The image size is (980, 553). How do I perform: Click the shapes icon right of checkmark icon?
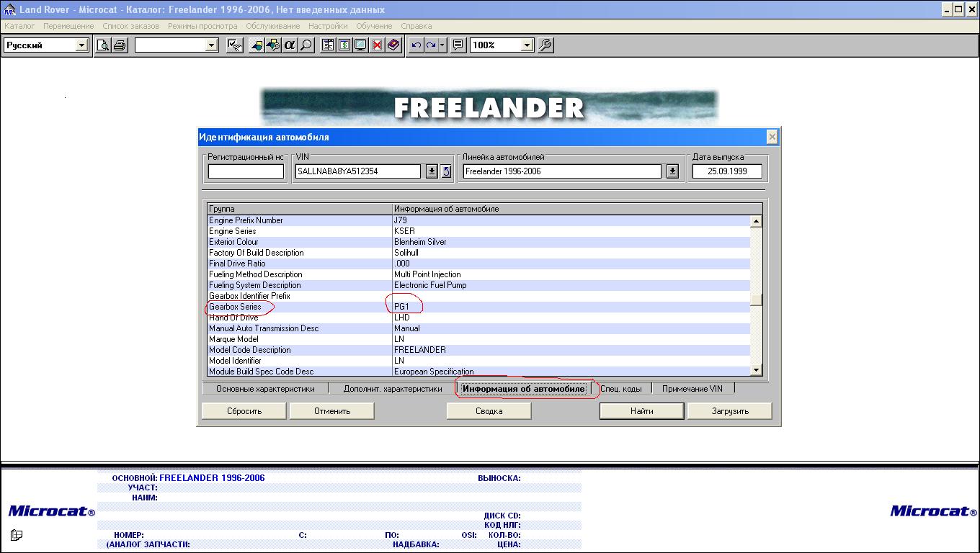click(x=257, y=45)
